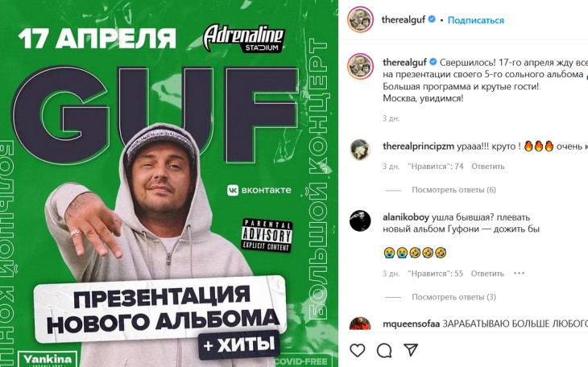The height and width of the screenshot is (367, 588).
Task: Open likes list "Нравится": 55
Action: 436,274
